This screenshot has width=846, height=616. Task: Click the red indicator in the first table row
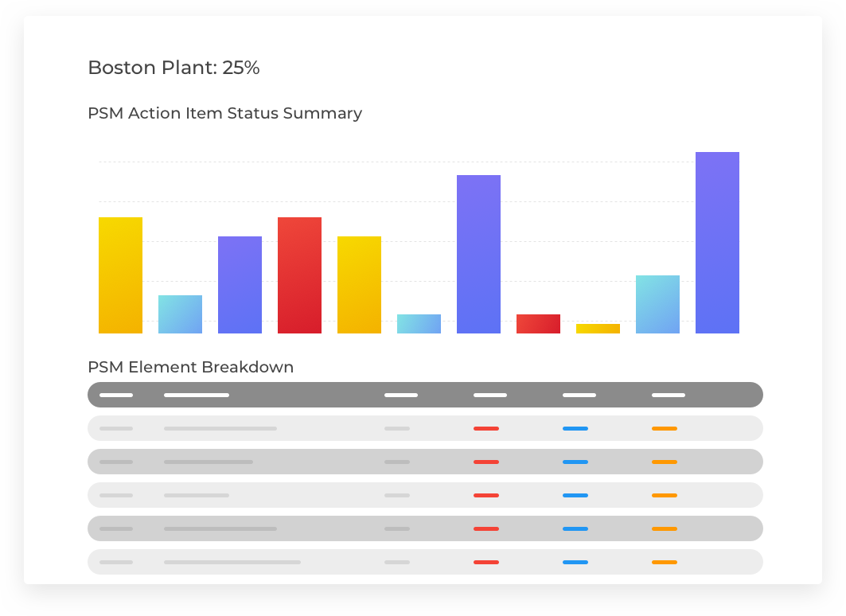tap(486, 428)
